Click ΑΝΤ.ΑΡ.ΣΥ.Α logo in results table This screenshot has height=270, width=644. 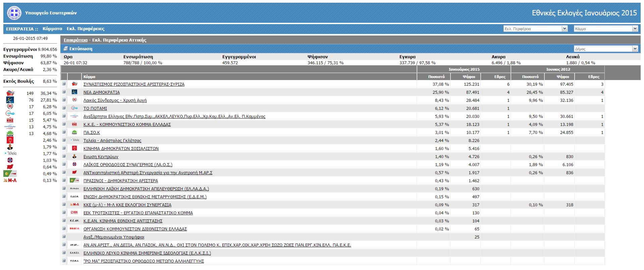tap(74, 173)
